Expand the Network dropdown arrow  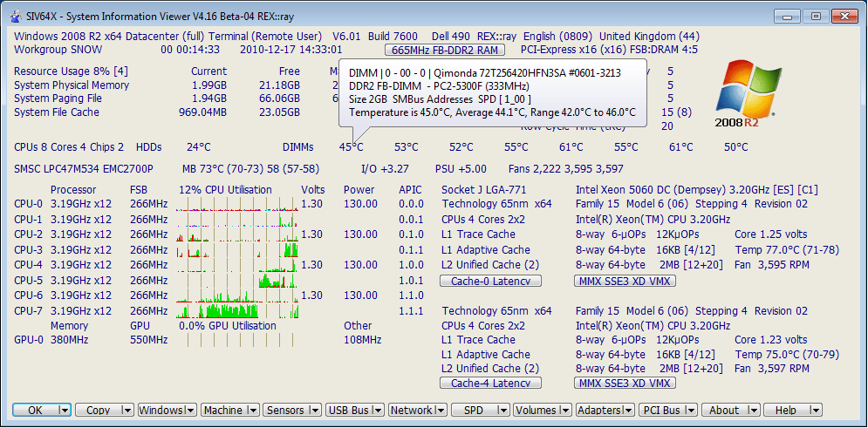(x=441, y=410)
